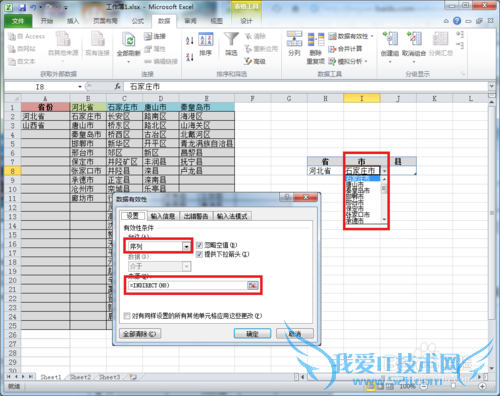Click cell H8 containing 河北省
500x396 pixels.
(325, 171)
